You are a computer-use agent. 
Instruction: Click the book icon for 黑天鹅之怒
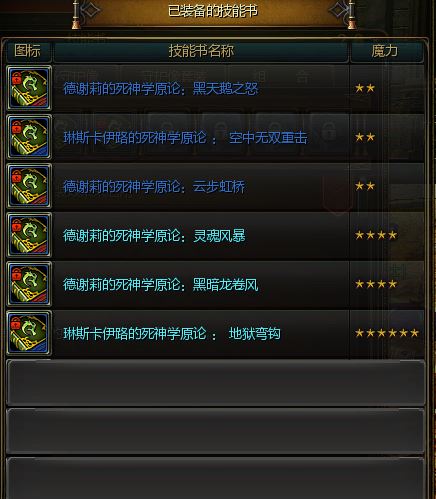(29, 88)
